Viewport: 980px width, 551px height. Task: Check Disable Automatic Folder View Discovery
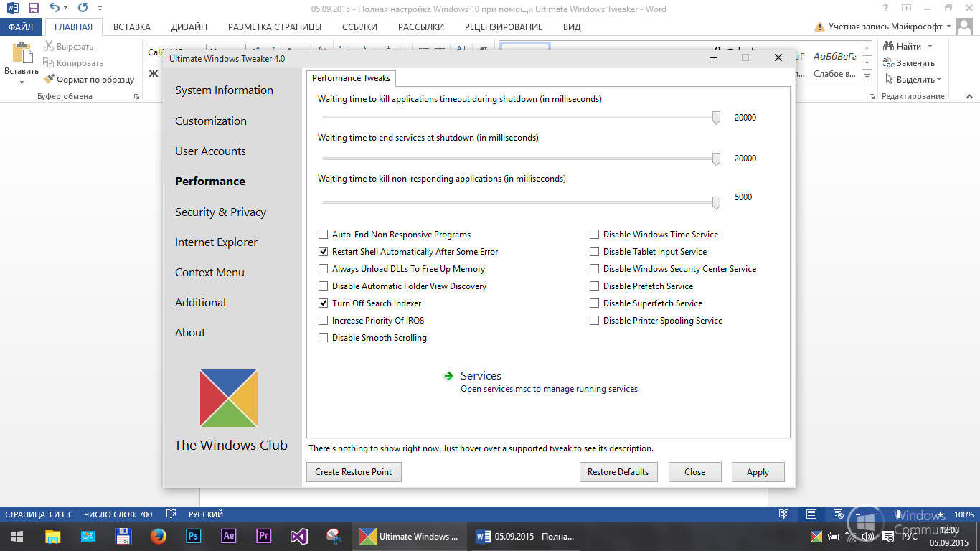[x=323, y=286]
